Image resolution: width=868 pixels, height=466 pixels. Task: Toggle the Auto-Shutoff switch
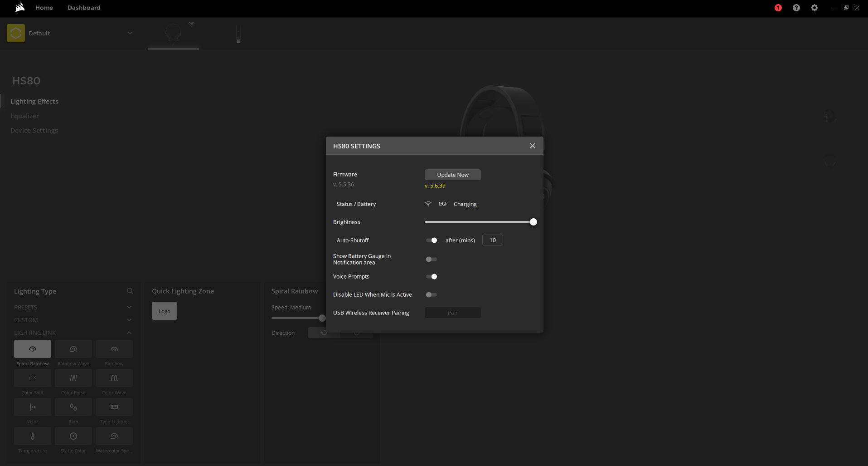(x=432, y=240)
